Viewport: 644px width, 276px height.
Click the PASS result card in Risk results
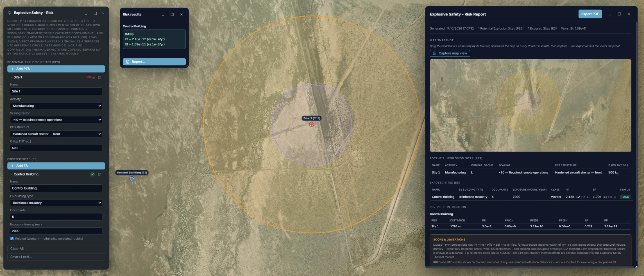coord(154,39)
